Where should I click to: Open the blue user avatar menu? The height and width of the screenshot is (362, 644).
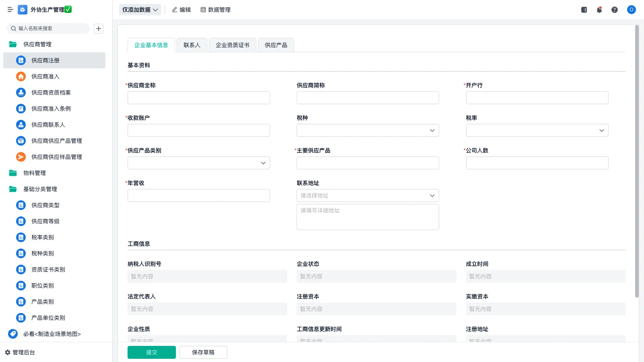pyautogui.click(x=631, y=10)
